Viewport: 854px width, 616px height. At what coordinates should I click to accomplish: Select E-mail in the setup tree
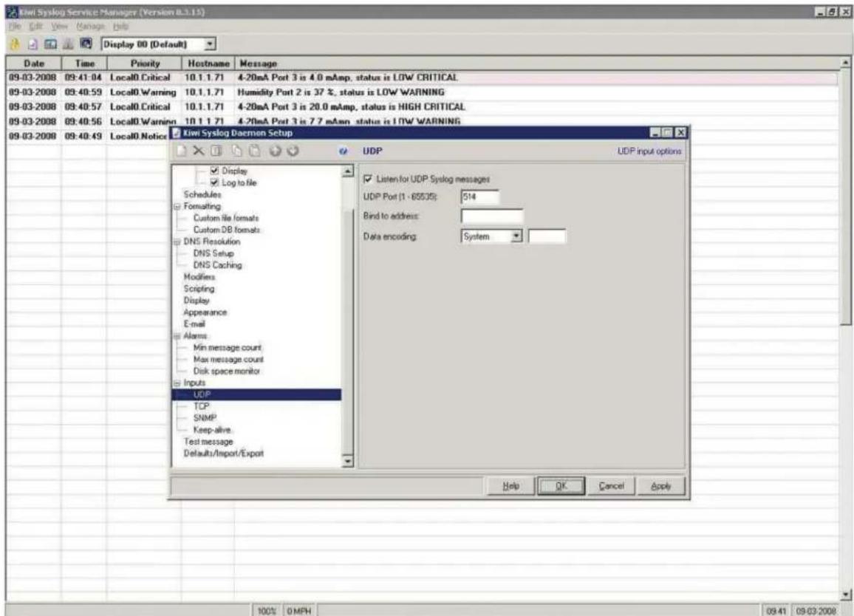pos(194,324)
